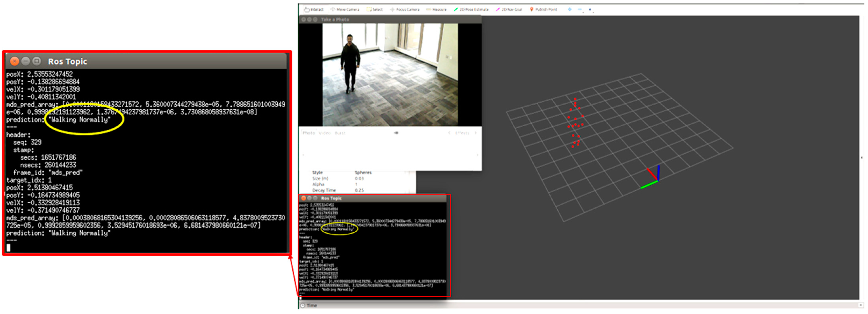Open the Style Spheres dropdown value
This screenshot has width=868, height=314.
pyautogui.click(x=363, y=172)
